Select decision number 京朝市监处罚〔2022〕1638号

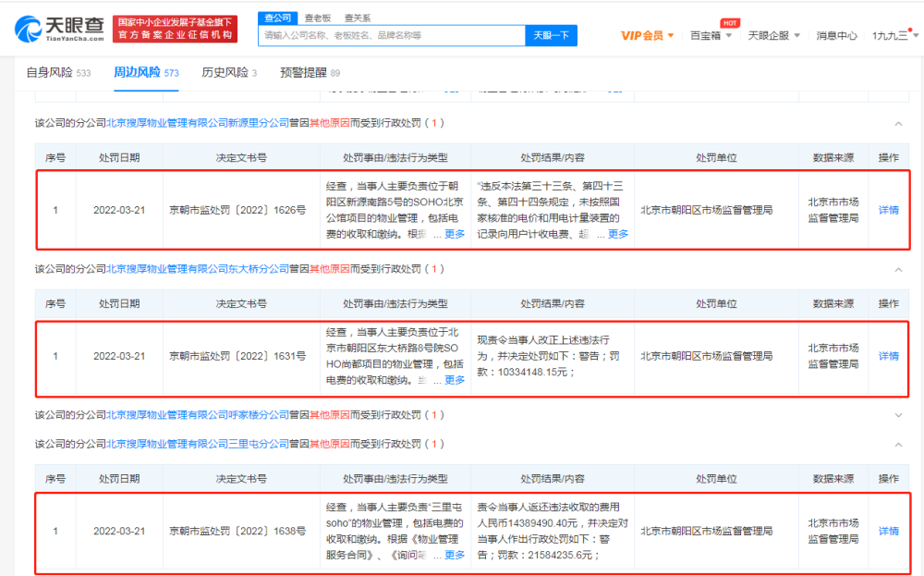237,532
